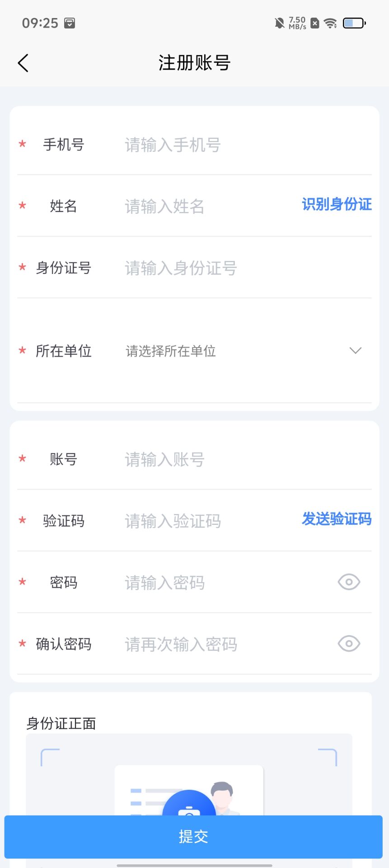Toggle visibility of confirm password field
Viewport: 389px width, 868px height.
[x=349, y=644]
